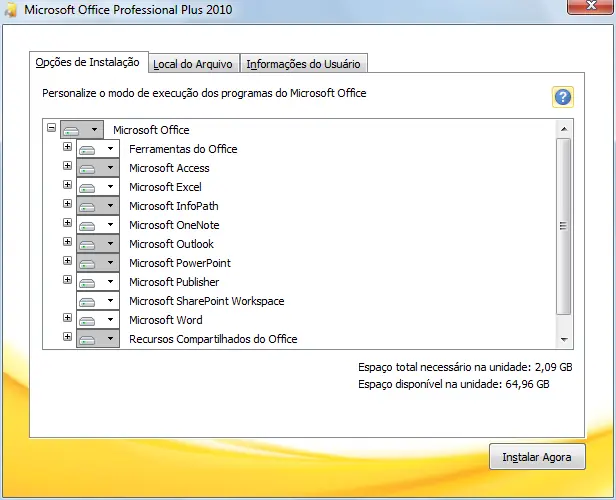This screenshot has height=500, width=616.
Task: Open install option dropdown for Microsoft OneNote
Action: pos(98,225)
